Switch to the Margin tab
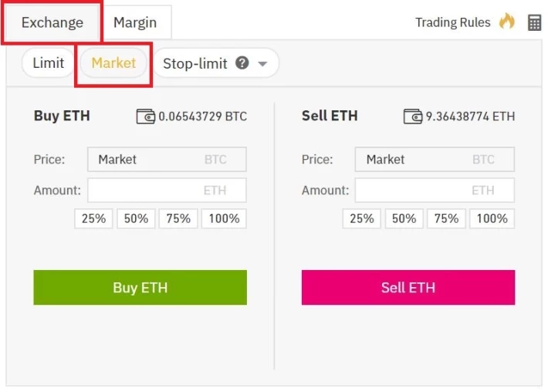 click(135, 22)
